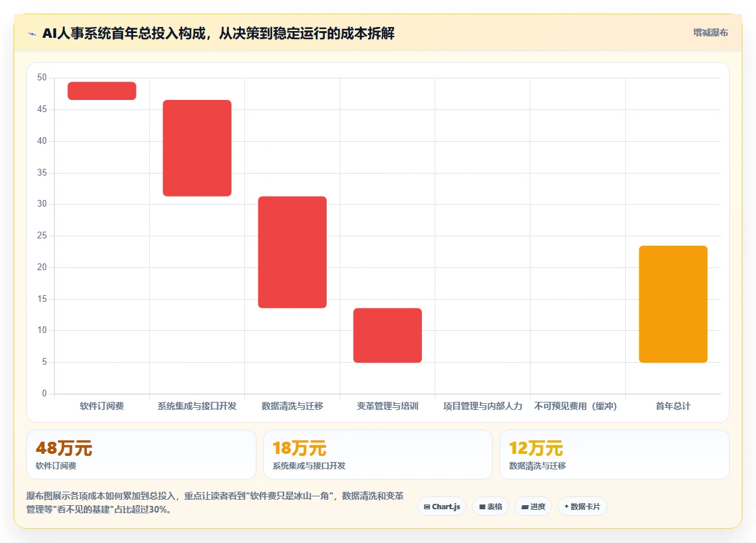Click the 增减瀑布 label in the header
Image resolution: width=756 pixels, height=543 pixels.
[x=710, y=33]
